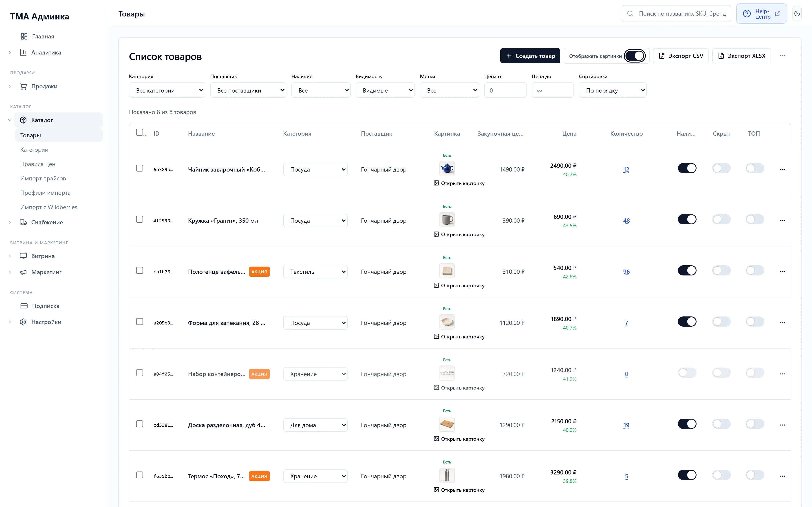Turn on availability toggle for Набор контейнеров
This screenshot has width=812, height=507.
pos(687,373)
